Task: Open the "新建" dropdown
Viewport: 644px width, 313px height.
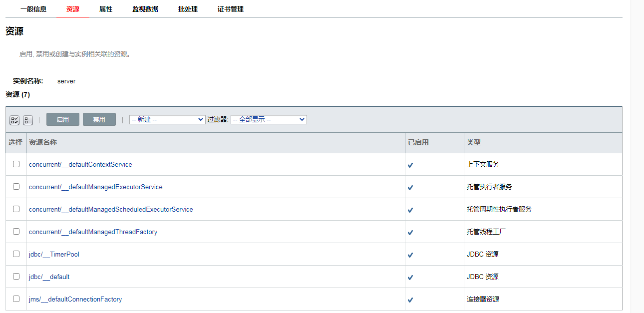Action: (x=167, y=120)
